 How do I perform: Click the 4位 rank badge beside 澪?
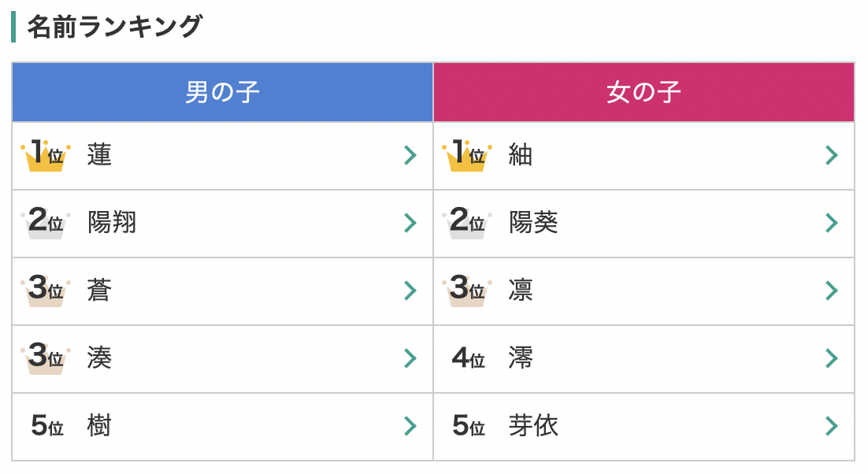click(x=468, y=358)
